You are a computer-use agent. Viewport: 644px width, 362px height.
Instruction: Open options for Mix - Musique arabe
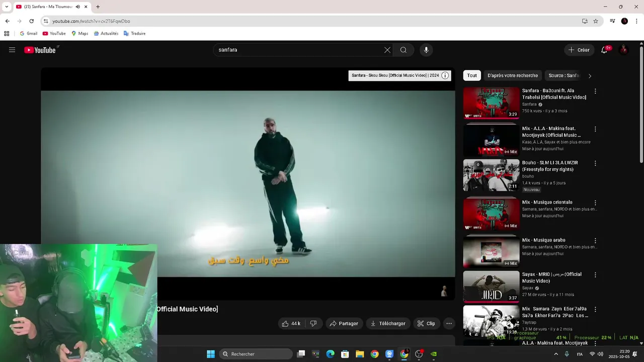[595, 241]
